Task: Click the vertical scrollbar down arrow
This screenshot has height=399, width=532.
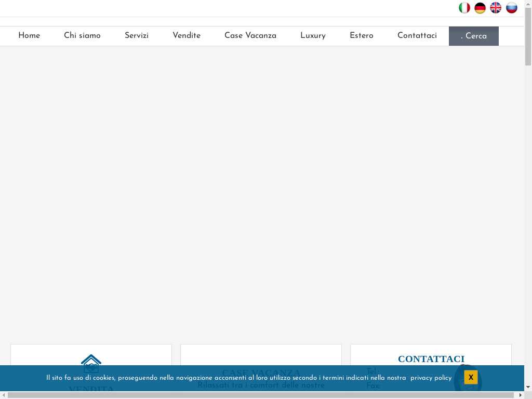Action: click(x=528, y=387)
